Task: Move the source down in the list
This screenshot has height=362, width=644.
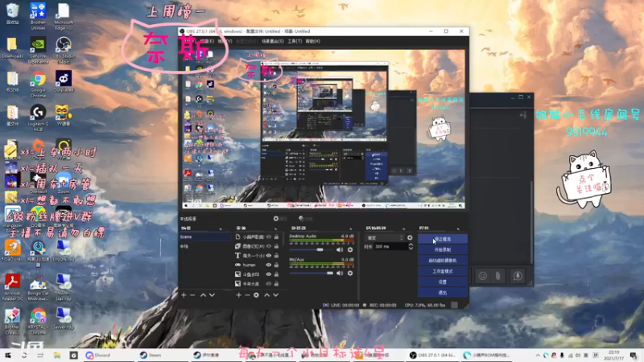Action: click(276, 295)
